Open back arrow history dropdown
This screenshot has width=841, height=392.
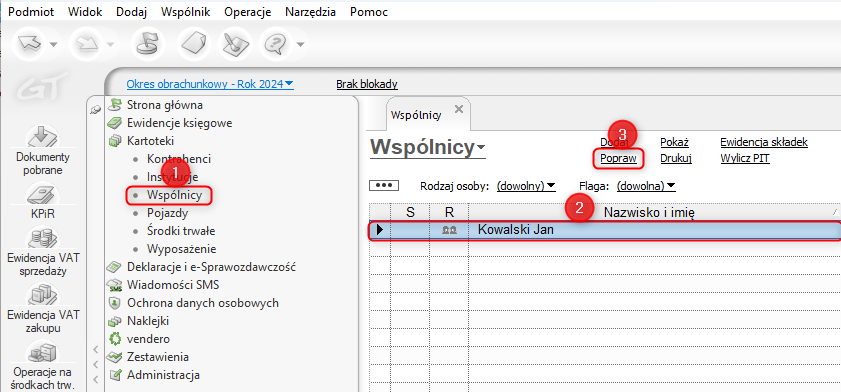(53, 45)
